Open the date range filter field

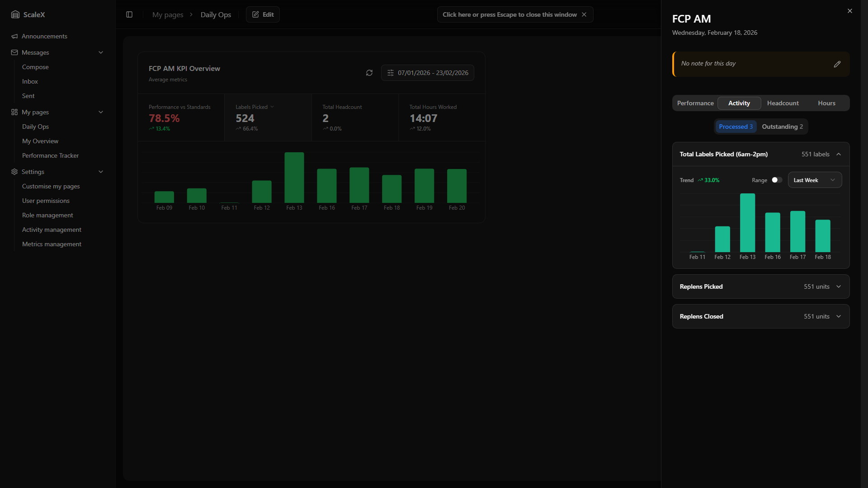(428, 73)
